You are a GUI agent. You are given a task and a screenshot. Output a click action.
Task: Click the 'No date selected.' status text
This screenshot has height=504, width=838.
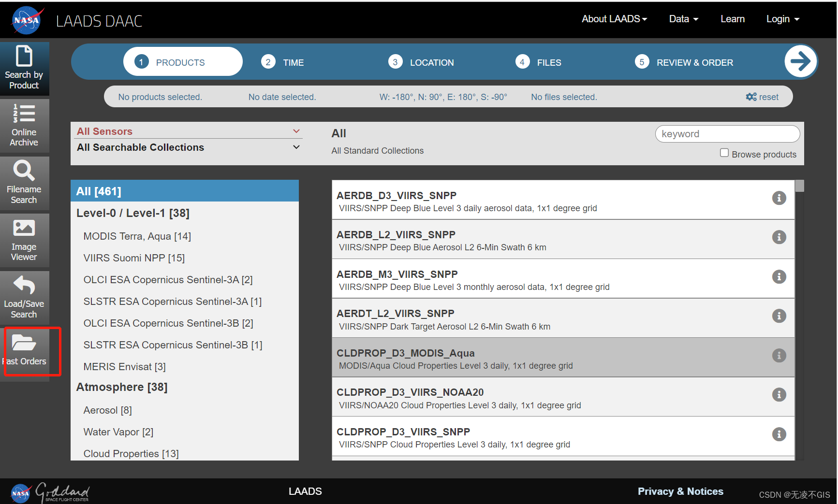pyautogui.click(x=282, y=97)
